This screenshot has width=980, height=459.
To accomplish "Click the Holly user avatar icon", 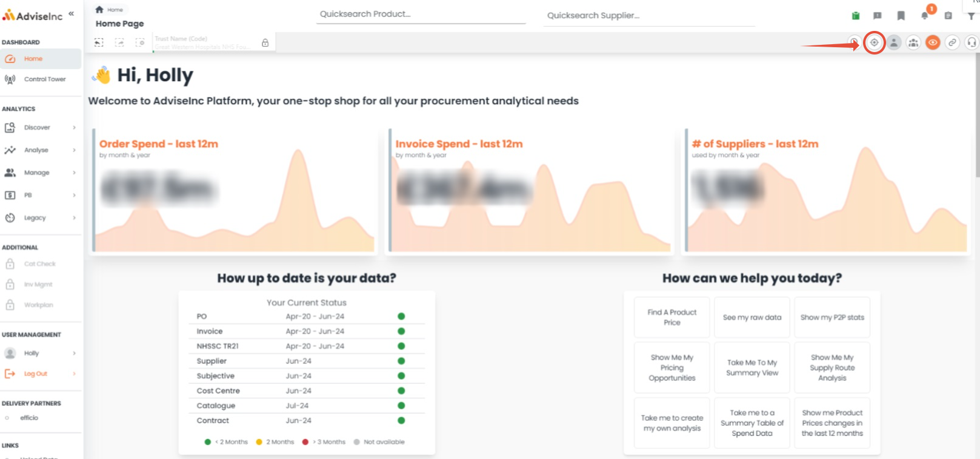I will [x=10, y=353].
